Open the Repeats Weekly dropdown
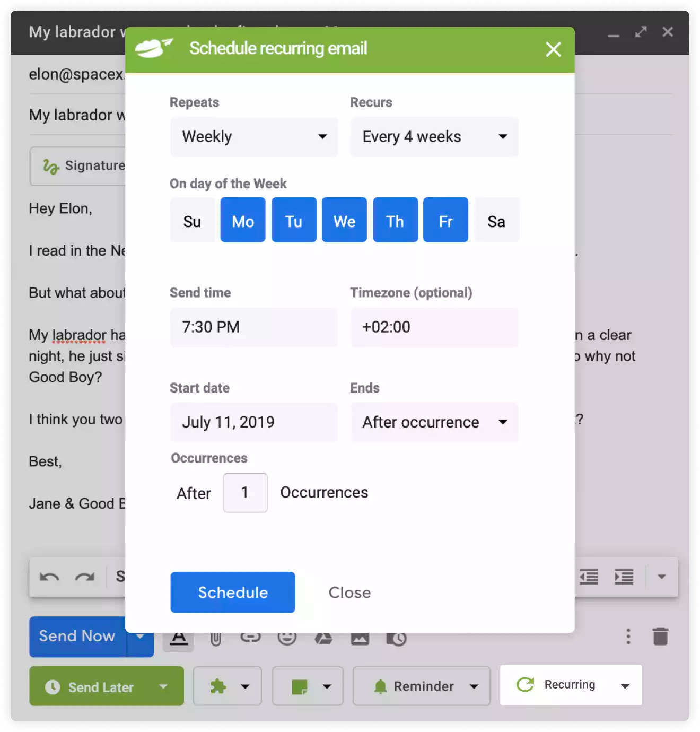 [254, 137]
